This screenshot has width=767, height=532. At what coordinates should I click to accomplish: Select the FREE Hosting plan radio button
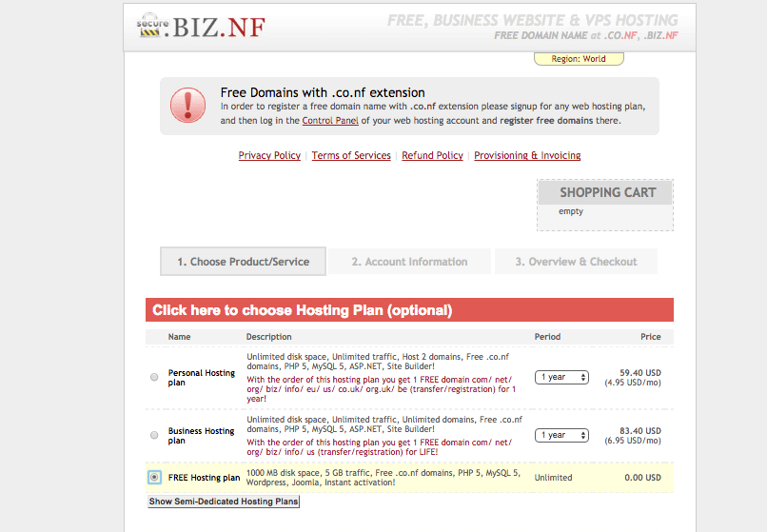click(154, 477)
